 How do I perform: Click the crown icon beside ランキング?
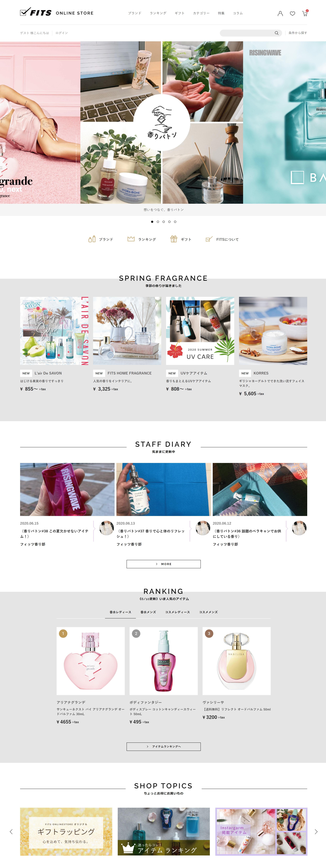pos(131,239)
